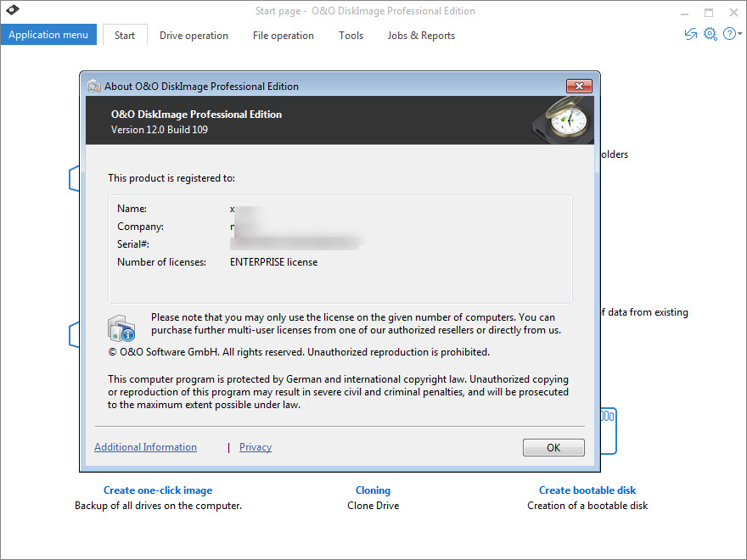Open the Additional Information link

point(145,446)
